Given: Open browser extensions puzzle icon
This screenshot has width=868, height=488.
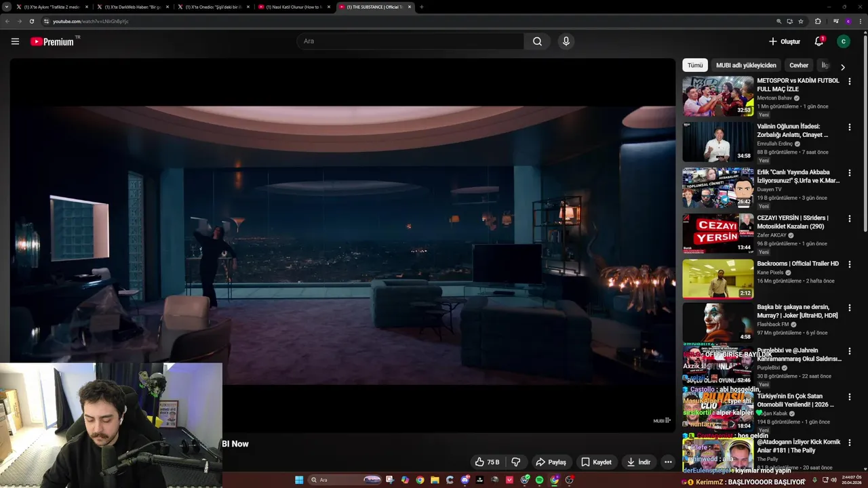Looking at the screenshot, I should click(818, 21).
